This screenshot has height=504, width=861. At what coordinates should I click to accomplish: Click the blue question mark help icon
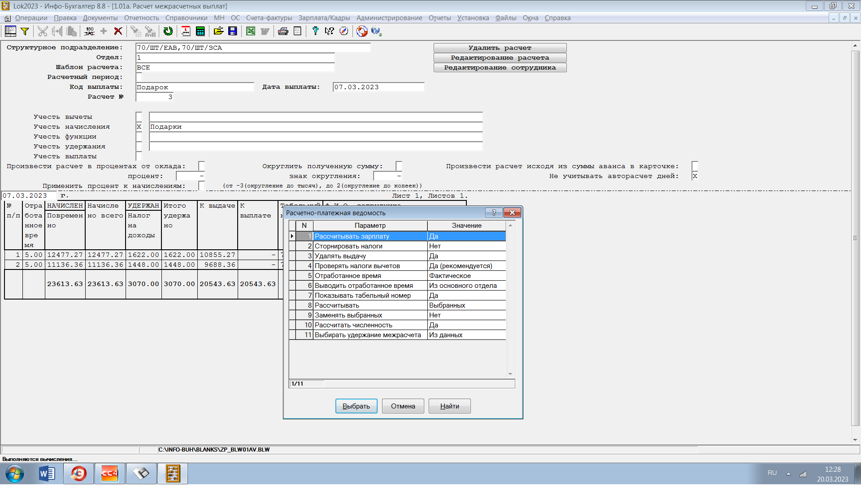pyautogui.click(x=315, y=31)
